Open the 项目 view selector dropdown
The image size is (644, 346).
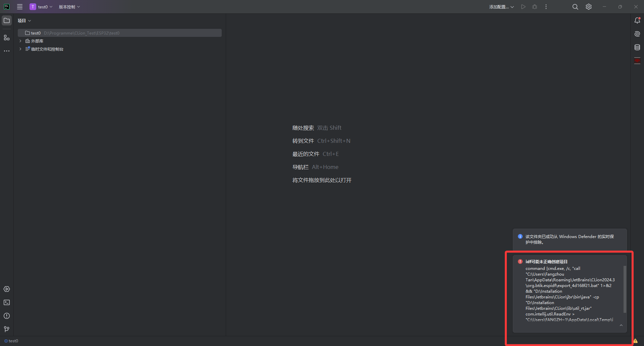[x=24, y=21]
